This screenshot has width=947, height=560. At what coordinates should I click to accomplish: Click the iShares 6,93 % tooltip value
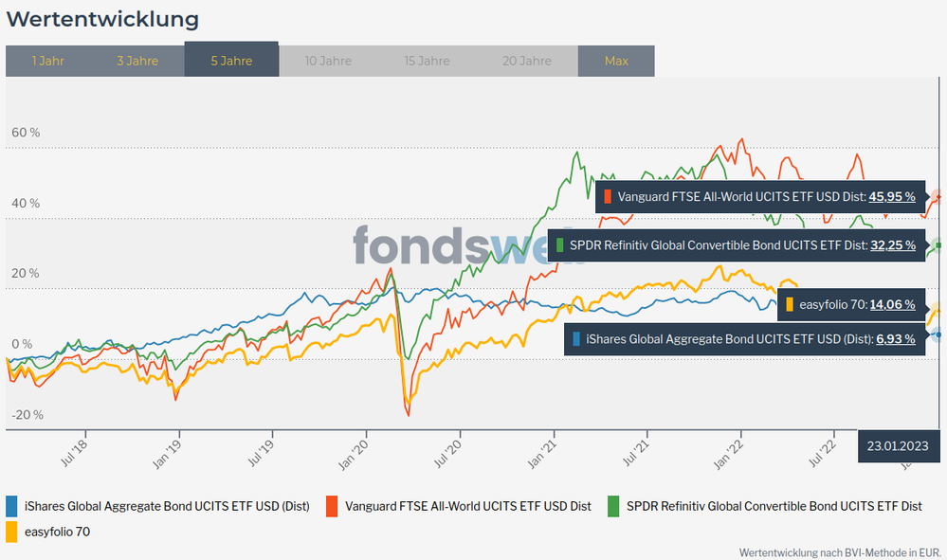click(896, 338)
